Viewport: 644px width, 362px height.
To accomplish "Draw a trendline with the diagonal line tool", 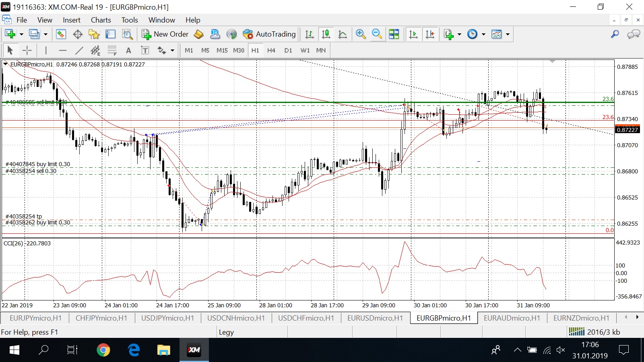I will click(x=79, y=50).
